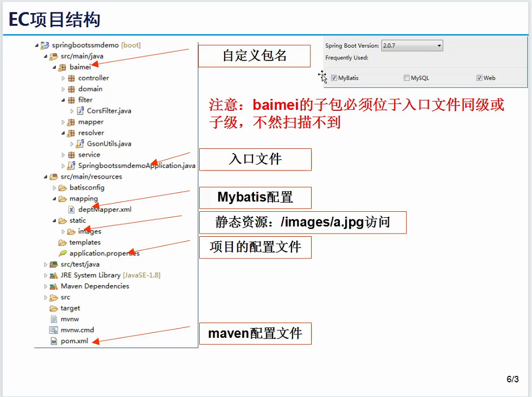
Task: Select the 'Spring Boot Version:' label
Action: pos(352,46)
